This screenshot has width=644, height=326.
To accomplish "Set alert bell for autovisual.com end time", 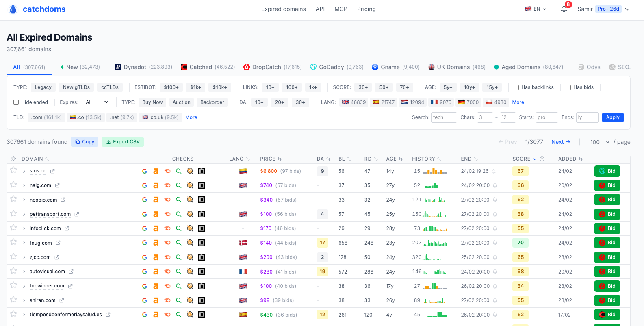I will (x=495, y=272).
